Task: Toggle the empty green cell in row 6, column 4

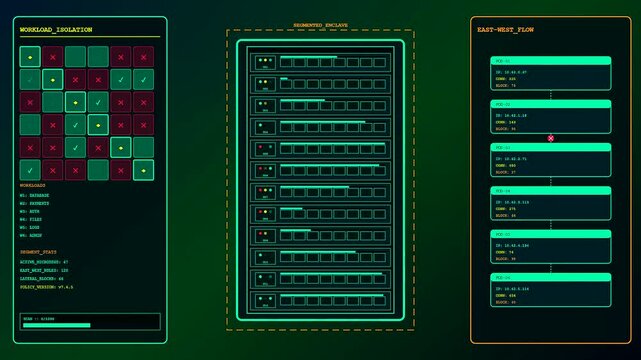Action: pyautogui.click(x=98, y=170)
